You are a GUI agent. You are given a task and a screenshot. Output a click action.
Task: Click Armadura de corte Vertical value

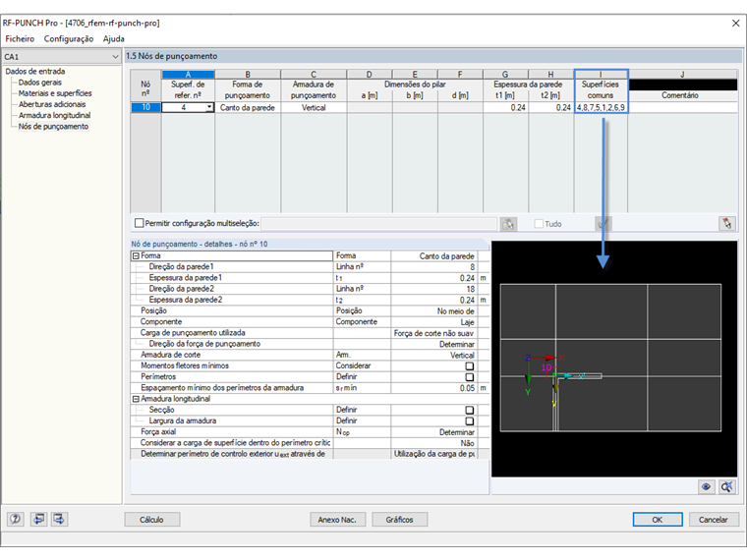point(433,356)
